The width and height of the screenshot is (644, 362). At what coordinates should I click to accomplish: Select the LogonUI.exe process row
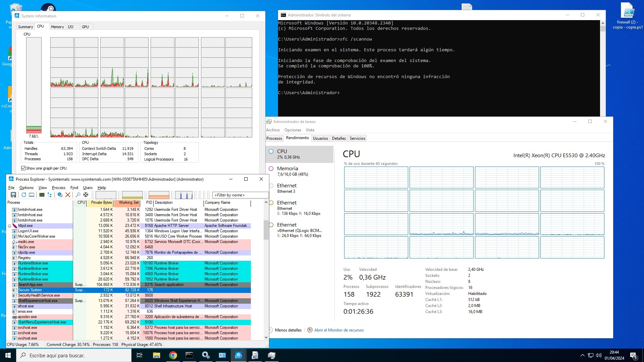click(128, 231)
